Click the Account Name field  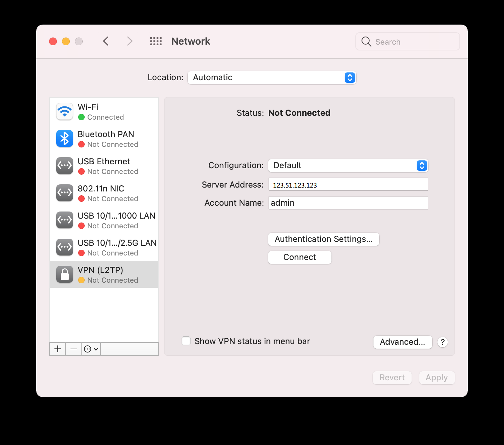pyautogui.click(x=348, y=203)
